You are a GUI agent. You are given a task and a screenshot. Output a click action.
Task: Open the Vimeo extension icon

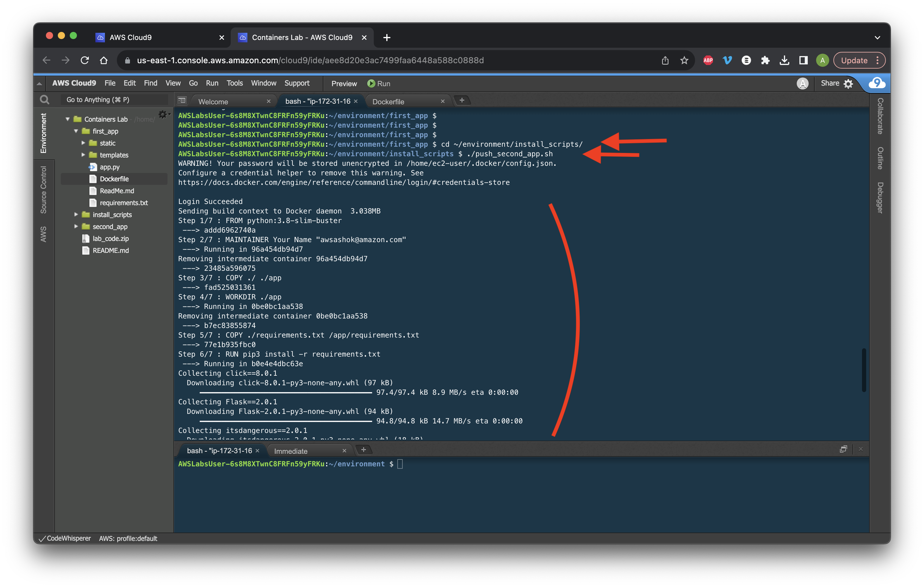(727, 60)
